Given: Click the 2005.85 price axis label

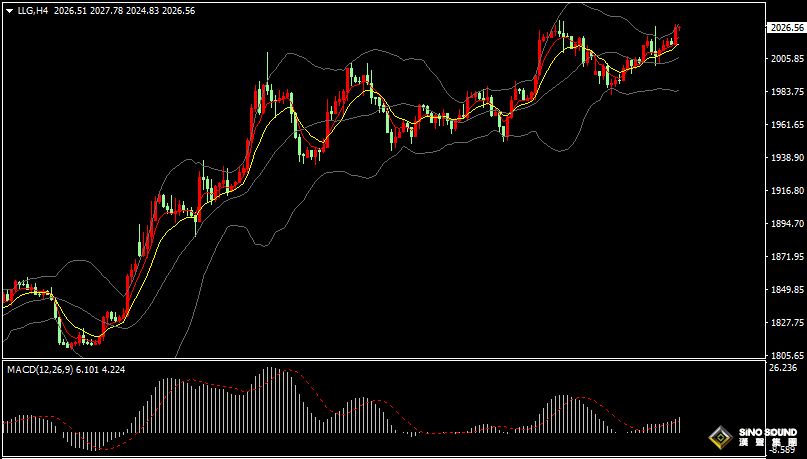Looking at the screenshot, I should click(785, 60).
